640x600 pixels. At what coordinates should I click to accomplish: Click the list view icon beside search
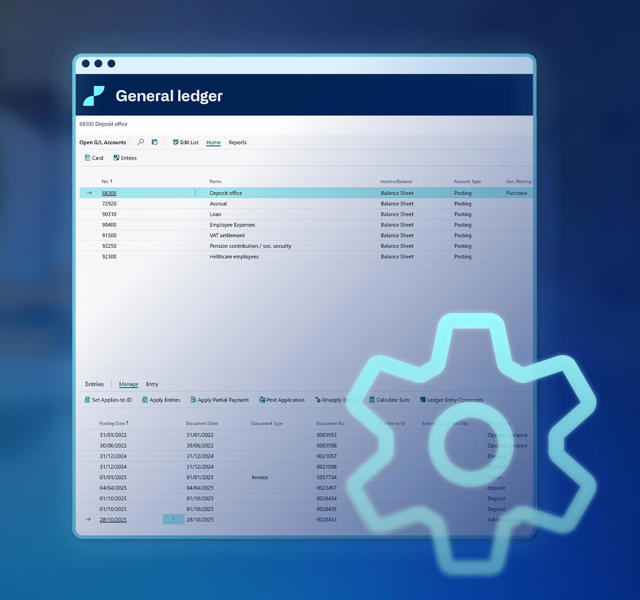[155, 142]
